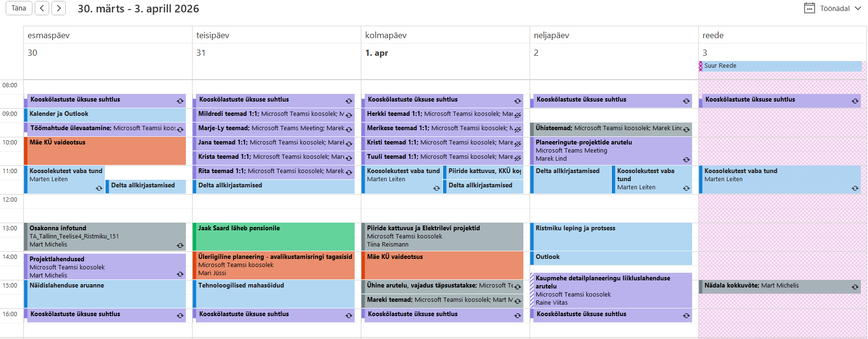Open green Jaak Saard läheb pensionile event
This screenshot has height=339, width=868.
tap(276, 237)
